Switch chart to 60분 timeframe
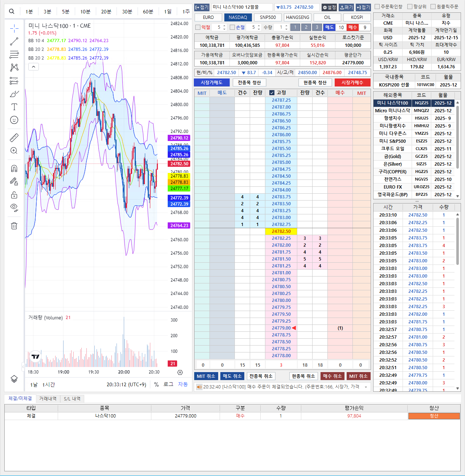This screenshot has width=465, height=476. tap(148, 12)
